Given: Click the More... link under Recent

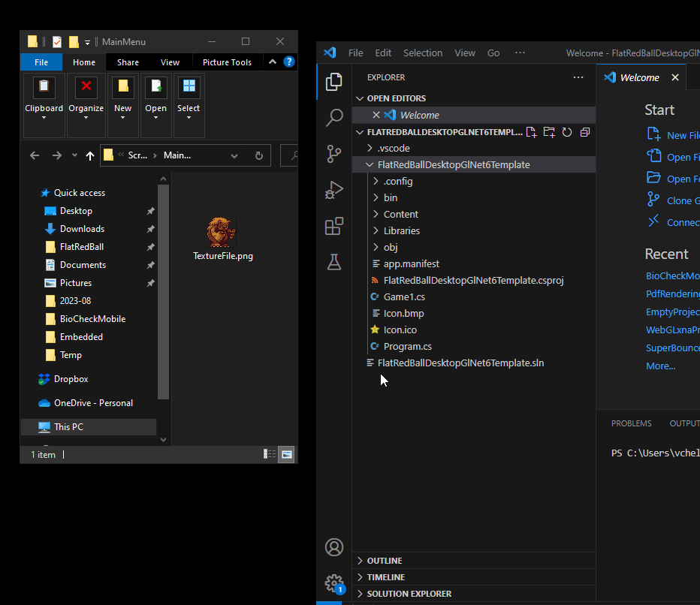Looking at the screenshot, I should point(660,366).
